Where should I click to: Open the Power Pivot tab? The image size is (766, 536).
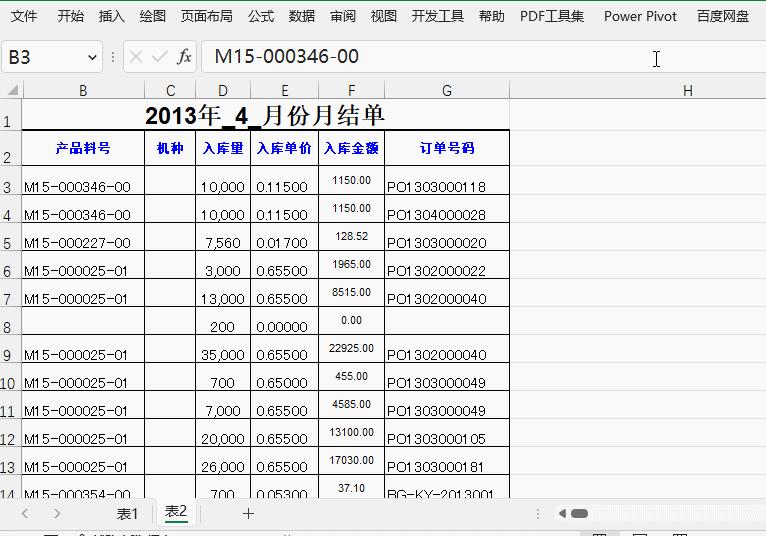[x=640, y=16]
